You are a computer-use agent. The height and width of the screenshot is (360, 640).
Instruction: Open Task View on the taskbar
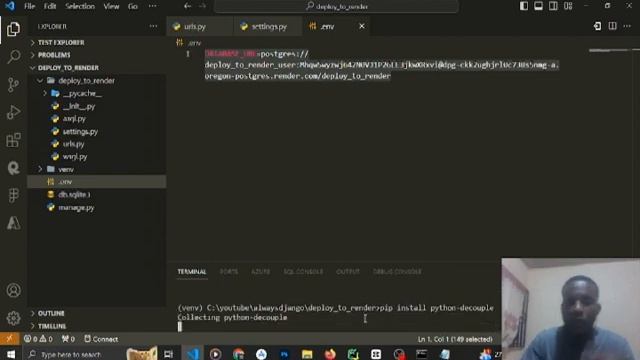(169, 353)
